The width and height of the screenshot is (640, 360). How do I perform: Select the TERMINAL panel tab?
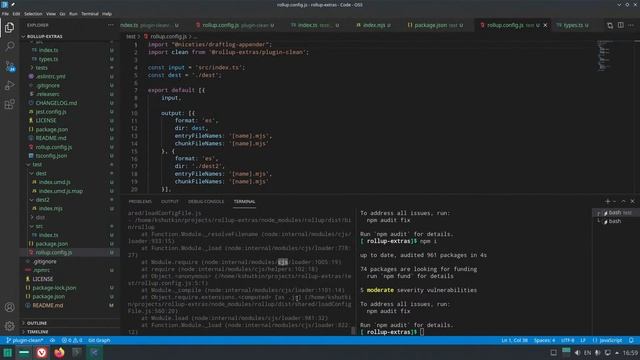pyautogui.click(x=244, y=202)
